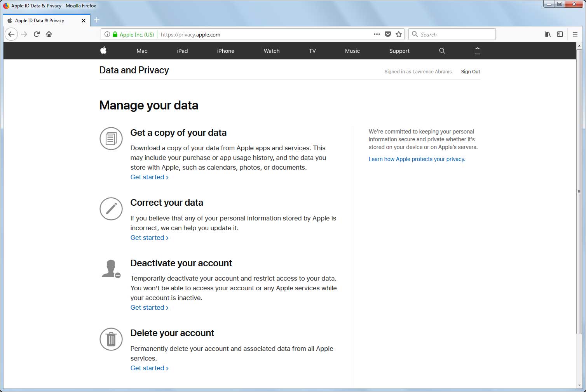Open a new tab with plus button
This screenshot has width=586, height=392.
click(x=97, y=20)
